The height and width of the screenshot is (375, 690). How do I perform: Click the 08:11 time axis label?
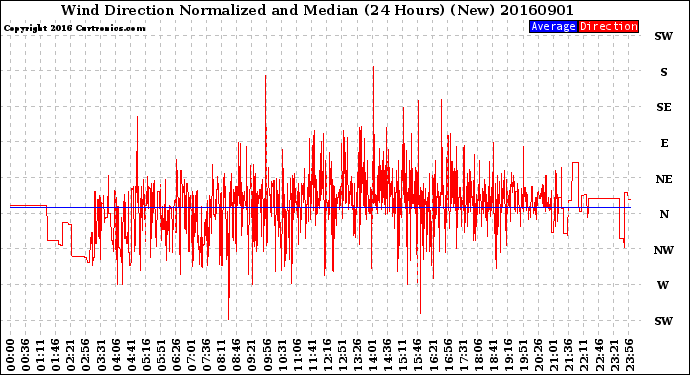coord(222,355)
